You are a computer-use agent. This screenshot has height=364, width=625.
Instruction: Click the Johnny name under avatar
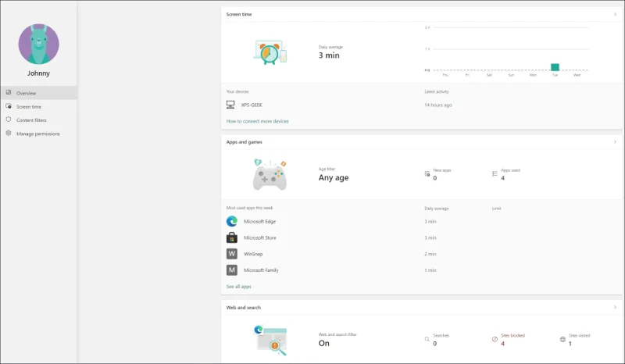pos(38,73)
